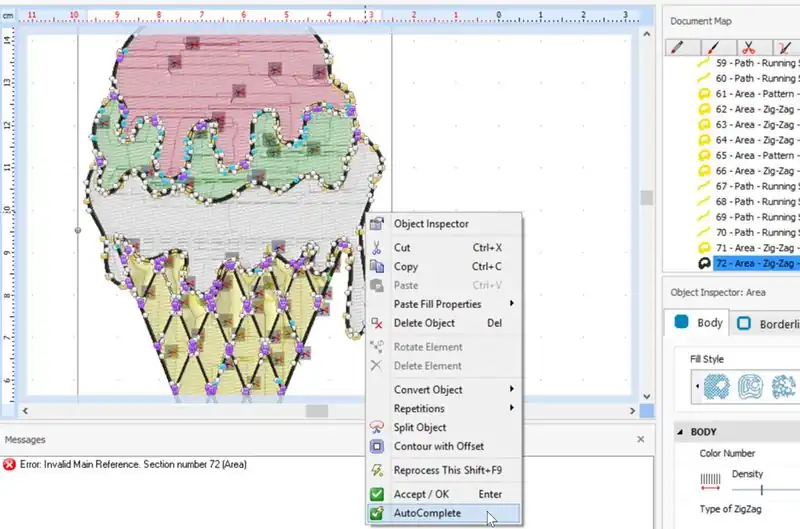Pick the third Fill Style stipple icon
Image resolution: width=800 pixels, height=529 pixels.
[x=785, y=386]
